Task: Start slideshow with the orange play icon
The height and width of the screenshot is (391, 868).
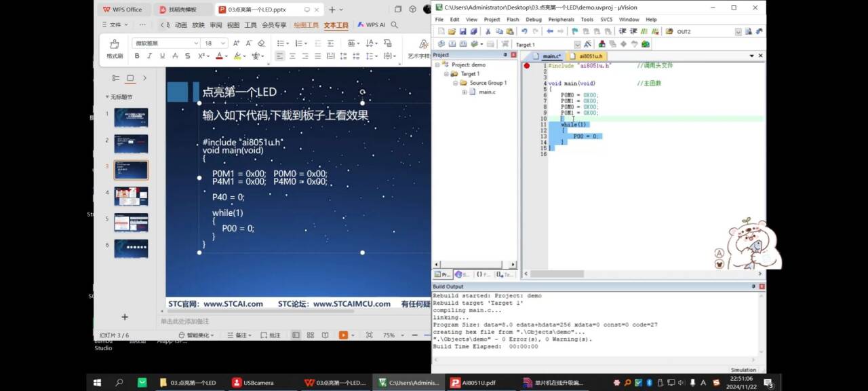Action: [343, 335]
